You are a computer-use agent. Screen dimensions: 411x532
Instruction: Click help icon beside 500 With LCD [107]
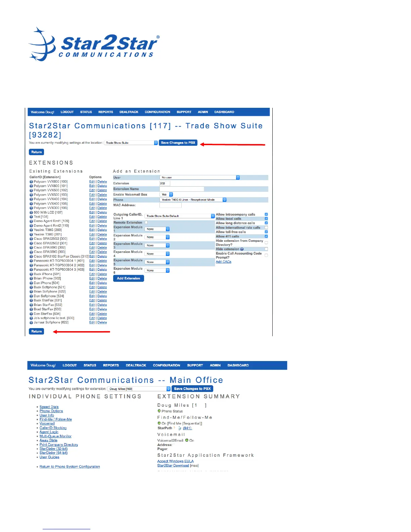pos(31,213)
